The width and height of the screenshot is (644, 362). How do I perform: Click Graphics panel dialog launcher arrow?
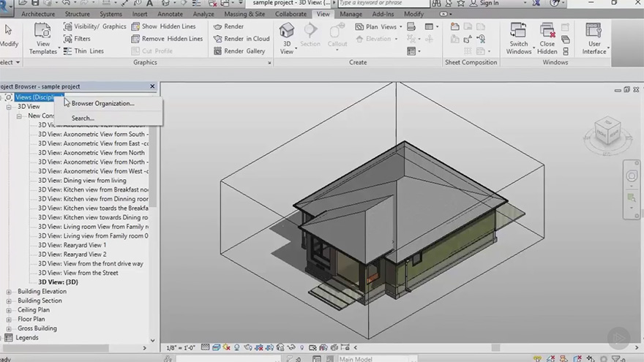coord(269,63)
